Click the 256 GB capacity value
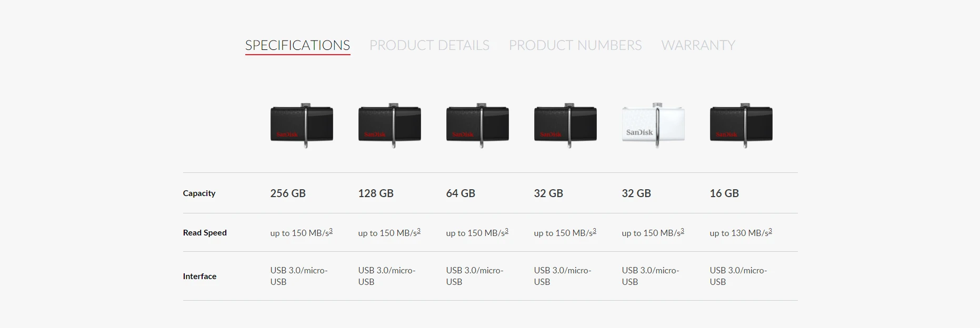The image size is (980, 328). [x=288, y=193]
